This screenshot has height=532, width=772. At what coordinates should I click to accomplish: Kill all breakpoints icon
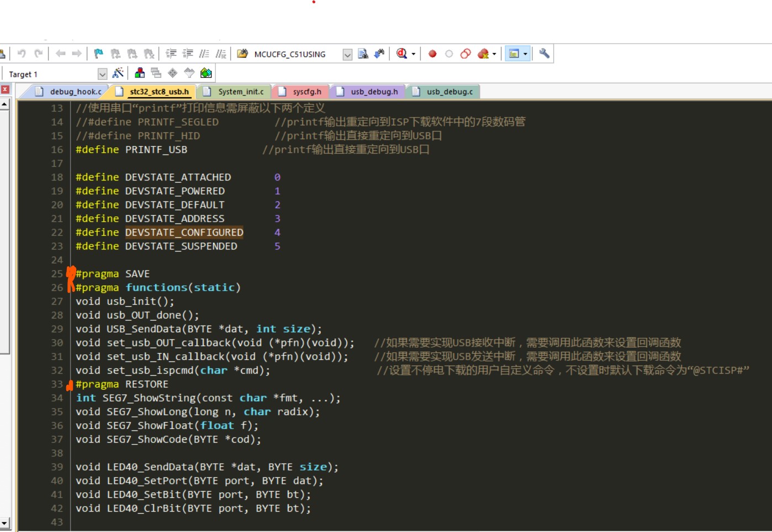pos(483,54)
